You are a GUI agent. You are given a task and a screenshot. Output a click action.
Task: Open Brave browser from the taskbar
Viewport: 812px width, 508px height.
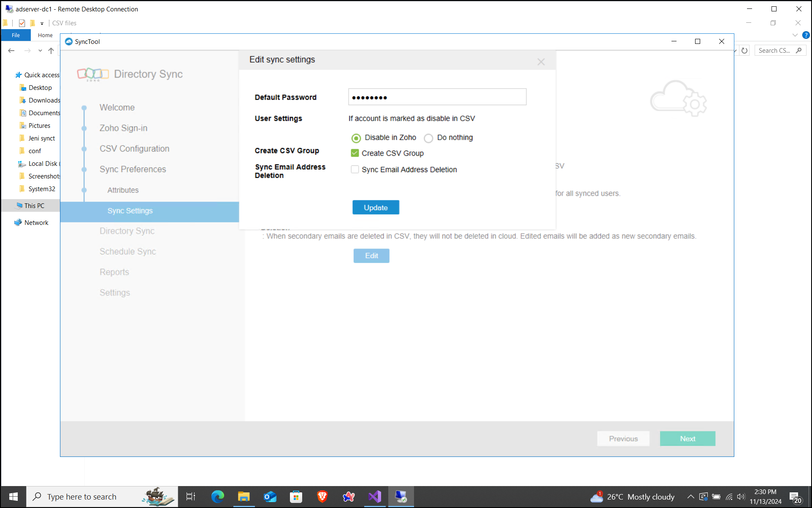pyautogui.click(x=322, y=497)
